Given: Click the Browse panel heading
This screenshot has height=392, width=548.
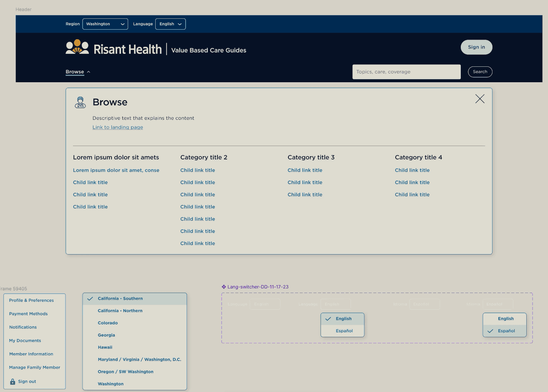Looking at the screenshot, I should 110,102.
